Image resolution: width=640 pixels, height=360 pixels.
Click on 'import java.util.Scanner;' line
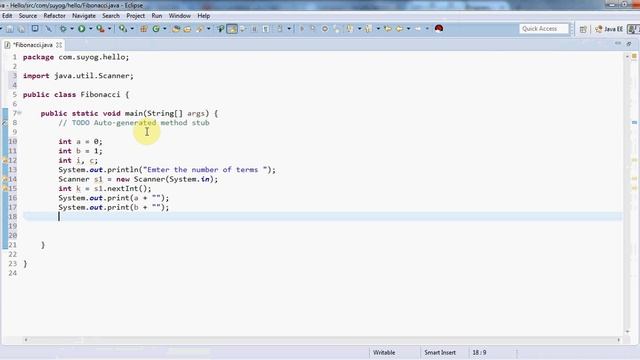click(78, 76)
